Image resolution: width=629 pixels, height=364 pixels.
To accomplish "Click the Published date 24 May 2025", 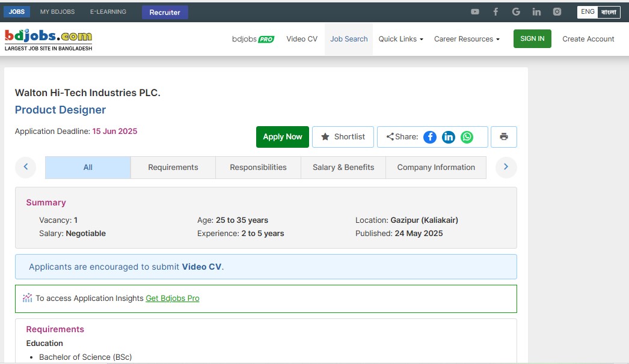I will coord(419,233).
